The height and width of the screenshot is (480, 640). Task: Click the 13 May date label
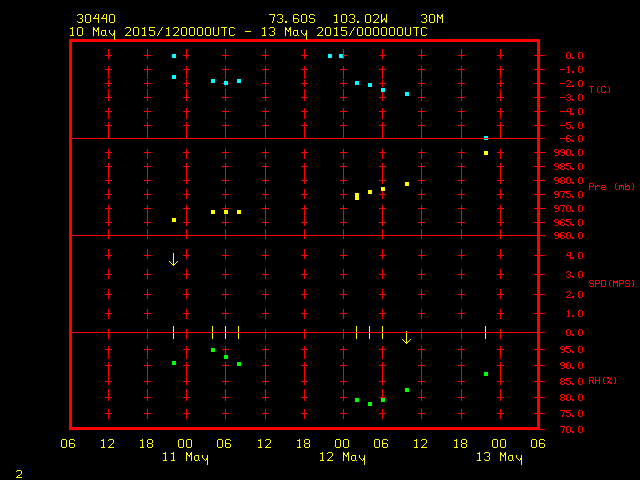[x=498, y=458]
